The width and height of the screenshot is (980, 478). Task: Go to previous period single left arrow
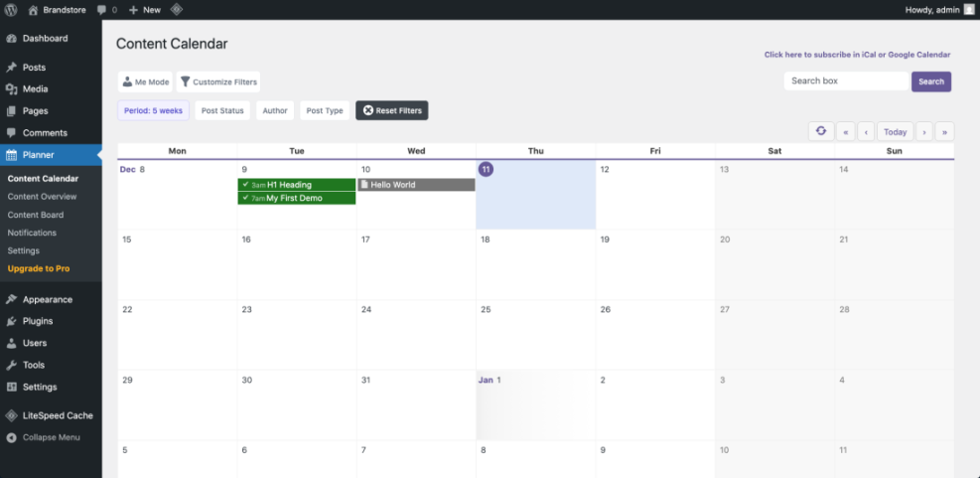point(866,132)
